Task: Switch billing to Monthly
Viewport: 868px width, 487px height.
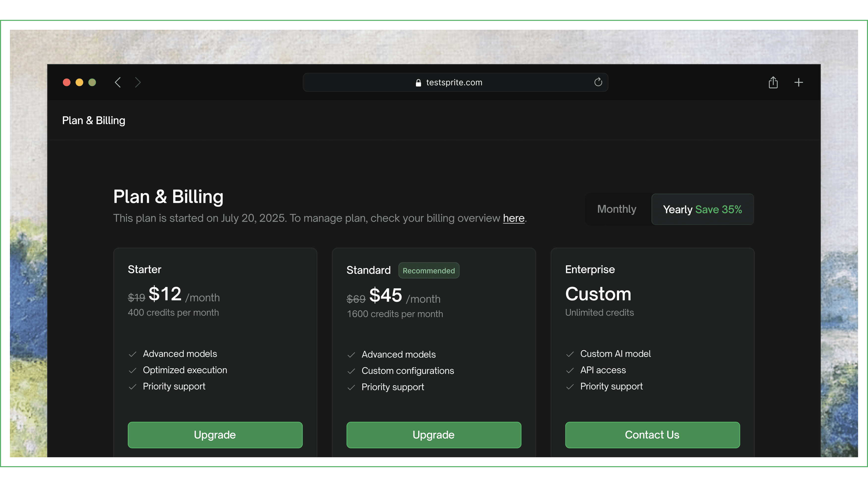Action: [617, 209]
